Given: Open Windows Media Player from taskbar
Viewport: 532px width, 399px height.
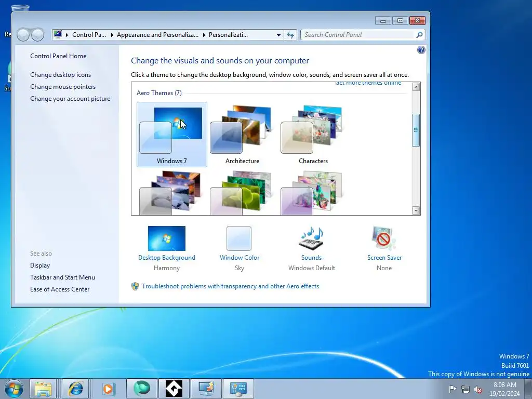Looking at the screenshot, I should [109, 389].
